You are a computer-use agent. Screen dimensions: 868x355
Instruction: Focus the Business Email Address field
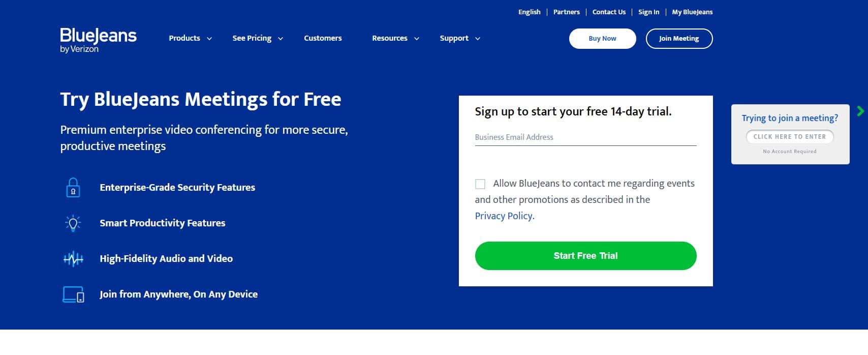(585, 137)
